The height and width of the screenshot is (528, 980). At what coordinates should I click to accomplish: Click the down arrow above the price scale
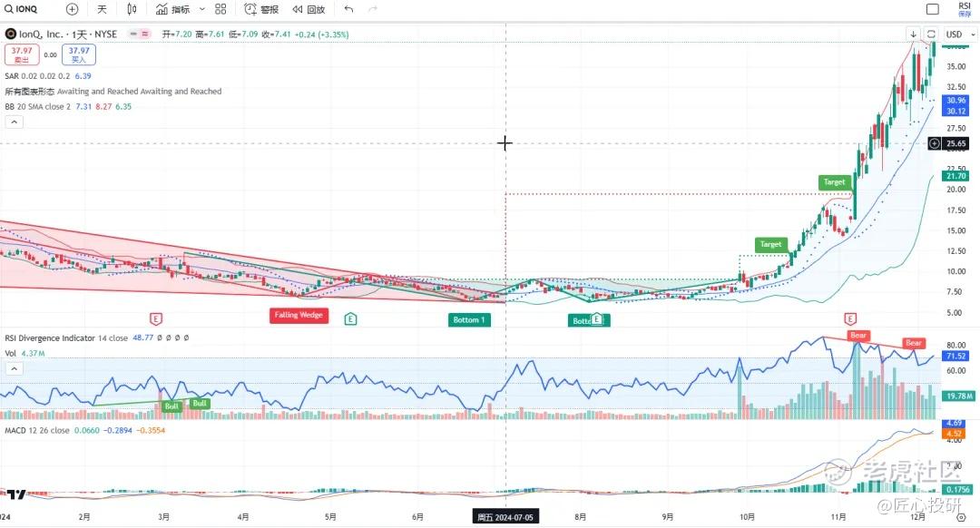pyautogui.click(x=913, y=34)
